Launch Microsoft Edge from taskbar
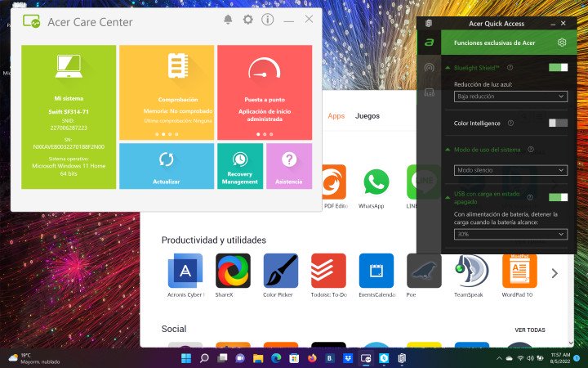This screenshot has height=368, width=588. 276,358
